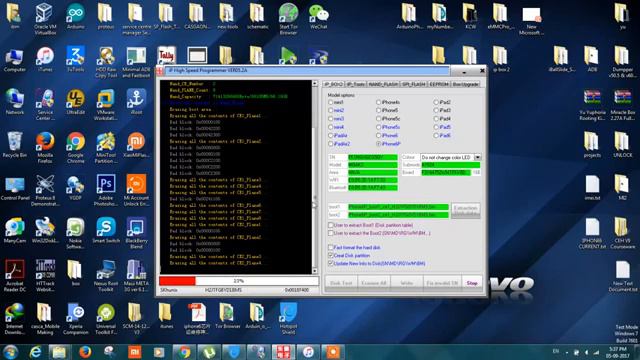Open Minimal ADB and Fastboot shortcut
The height and width of the screenshot is (360, 640).
[136, 62]
